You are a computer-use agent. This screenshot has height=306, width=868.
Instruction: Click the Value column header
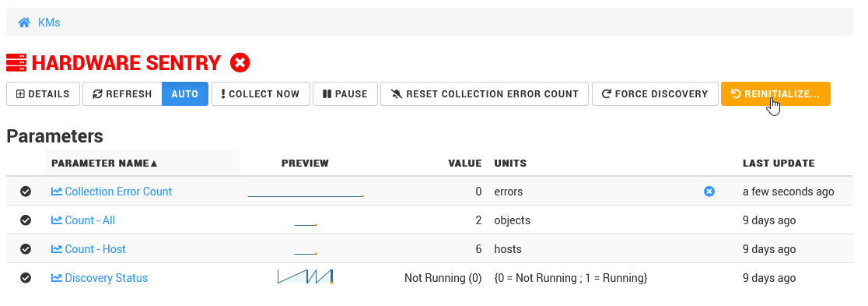click(464, 163)
